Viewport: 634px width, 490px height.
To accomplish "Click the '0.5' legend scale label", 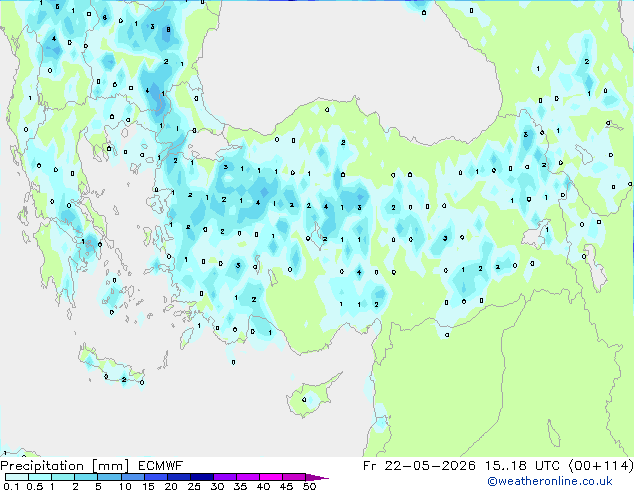I will 35,486.
